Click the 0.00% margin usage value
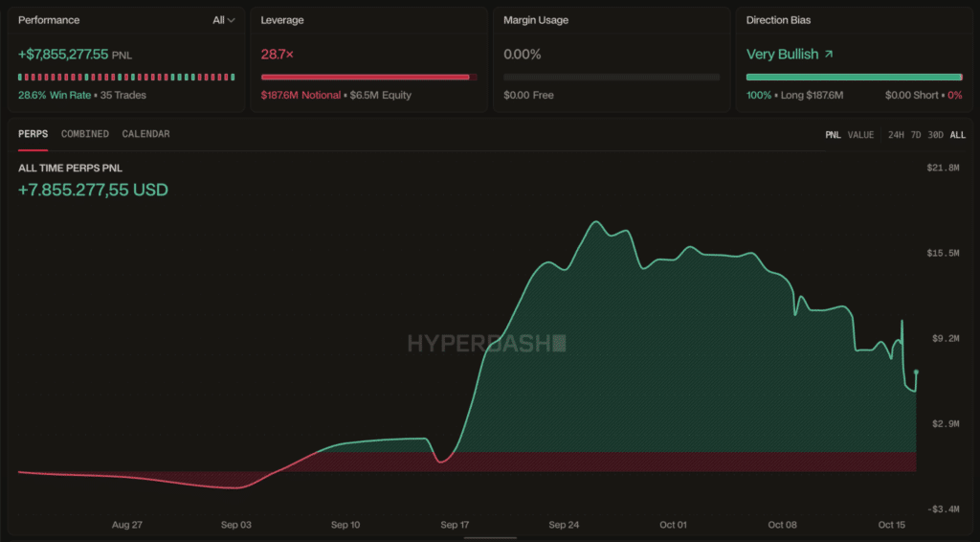This screenshot has width=980, height=542. pyautogui.click(x=523, y=55)
